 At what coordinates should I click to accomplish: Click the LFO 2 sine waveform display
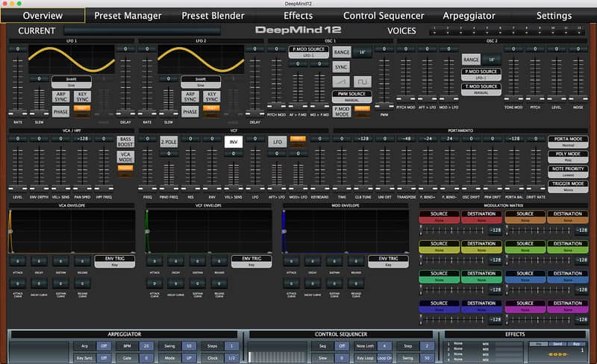[x=201, y=60]
